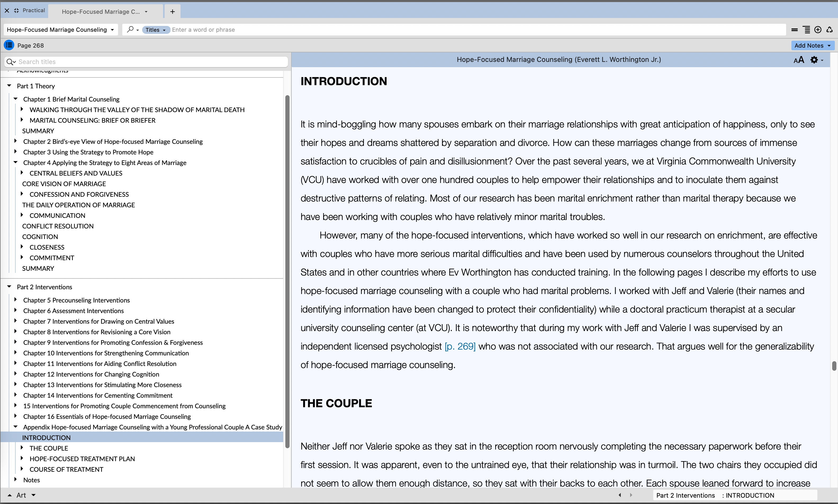The width and height of the screenshot is (838, 504).
Task: Click the table of contents scrollbar thumb
Action: point(287,272)
